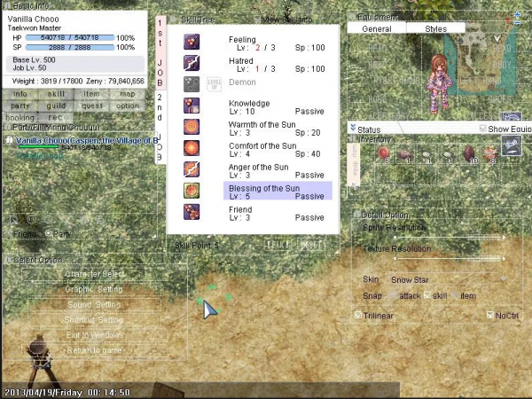Click the Character Select button
The height and width of the screenshot is (399, 532).
(x=95, y=274)
